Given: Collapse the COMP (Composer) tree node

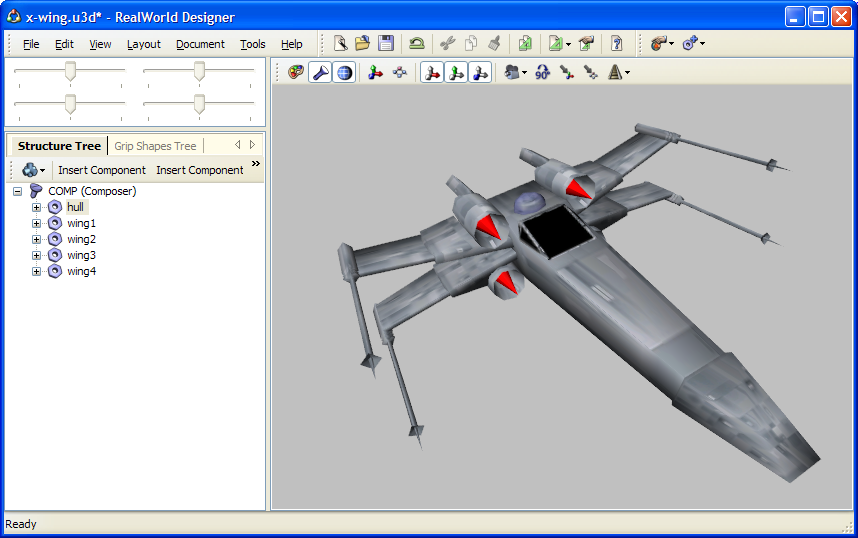Looking at the screenshot, I should click(x=18, y=192).
